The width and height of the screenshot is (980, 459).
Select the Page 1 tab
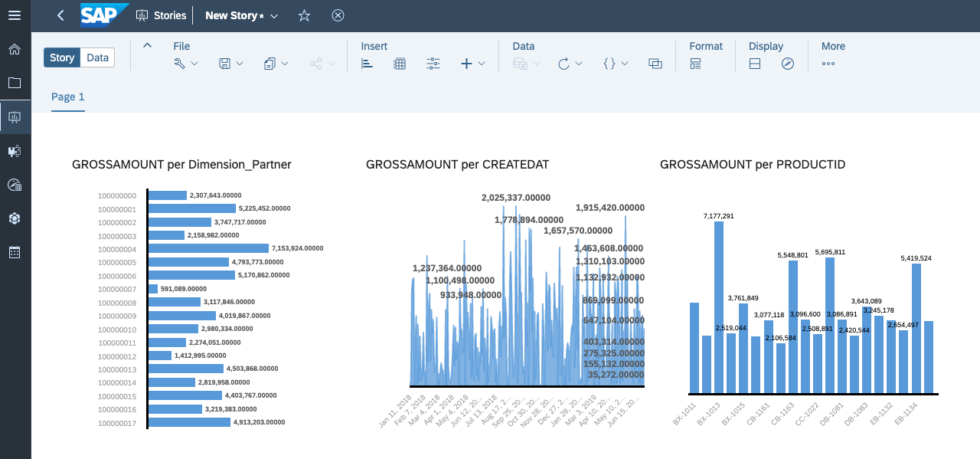tap(67, 97)
